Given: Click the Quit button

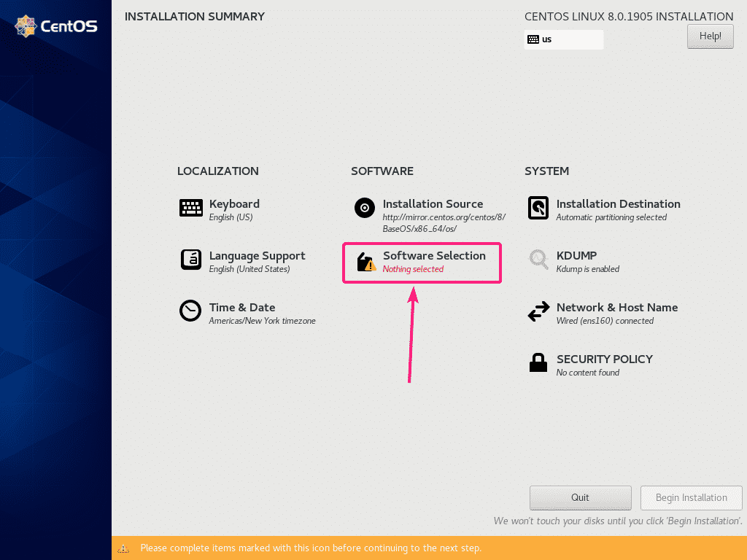Looking at the screenshot, I should click(x=580, y=497).
